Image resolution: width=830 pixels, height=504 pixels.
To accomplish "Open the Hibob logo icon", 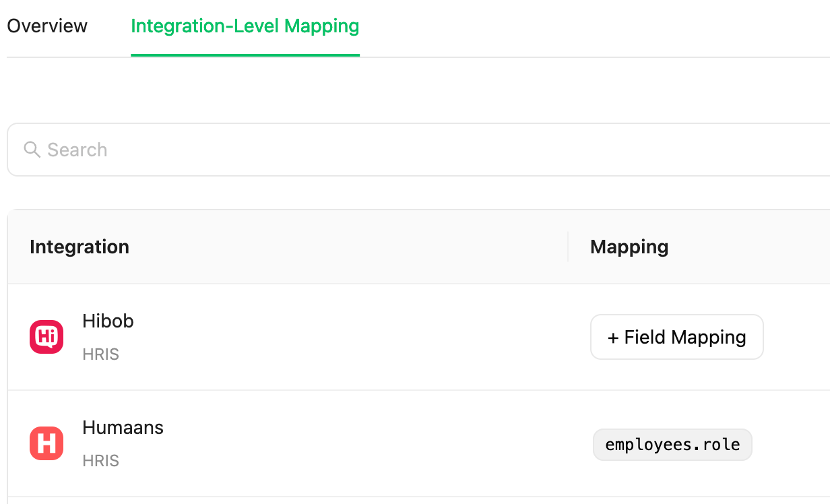I will (x=46, y=337).
